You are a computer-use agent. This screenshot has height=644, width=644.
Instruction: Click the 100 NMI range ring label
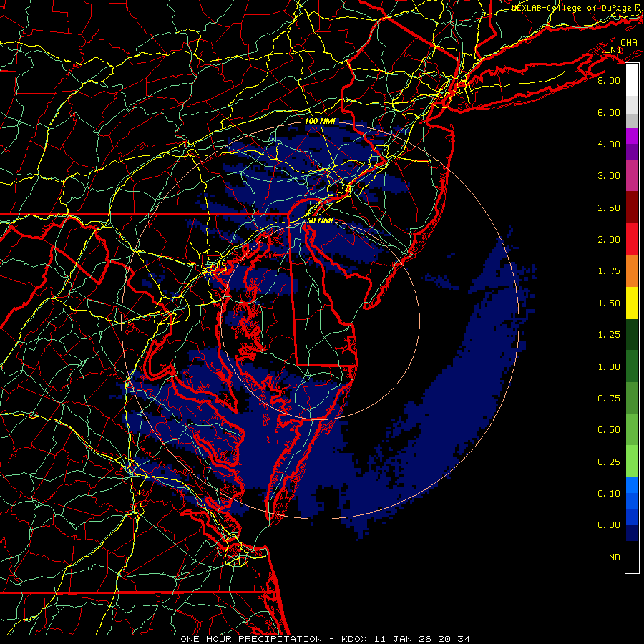[x=320, y=121]
